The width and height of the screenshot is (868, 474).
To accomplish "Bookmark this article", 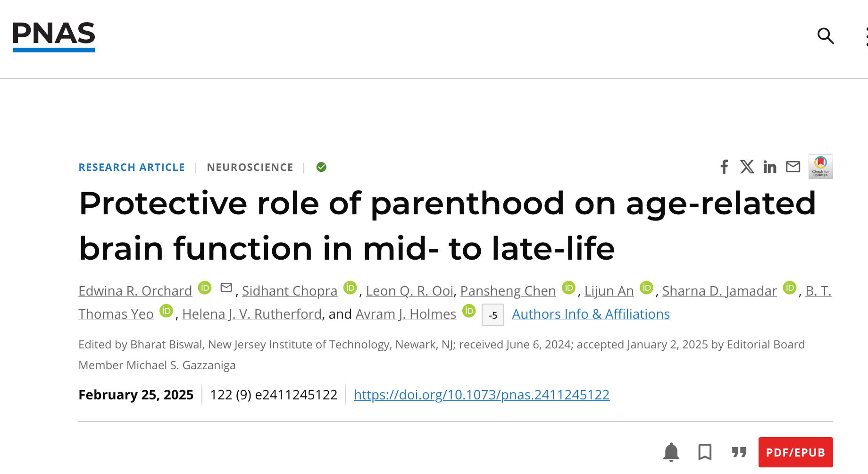I will [705, 452].
